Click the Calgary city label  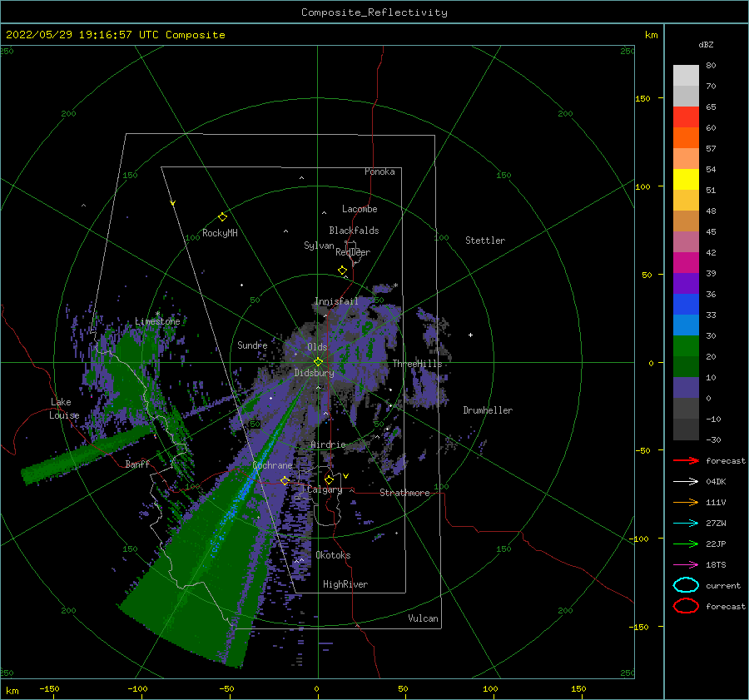325,489
